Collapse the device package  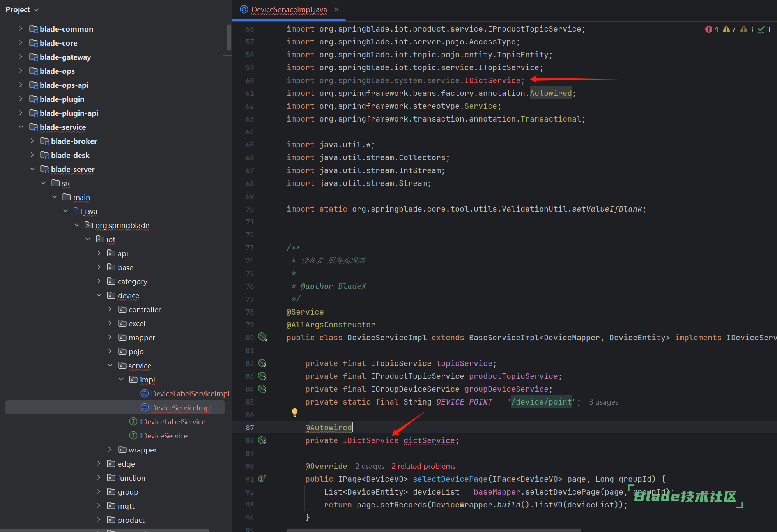99,295
